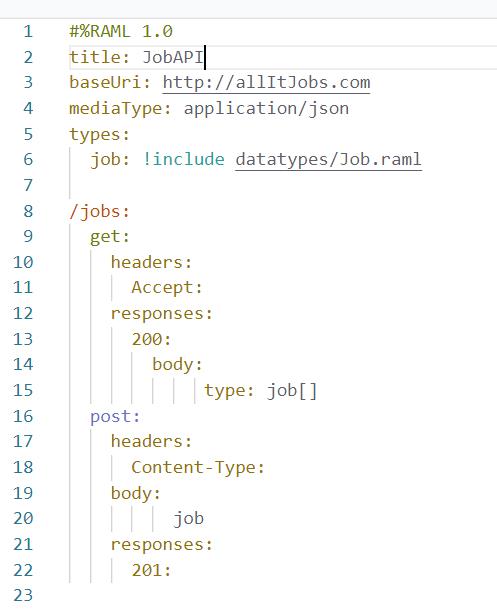Click the 201: response code
This screenshot has width=497, height=609.
[151, 570]
